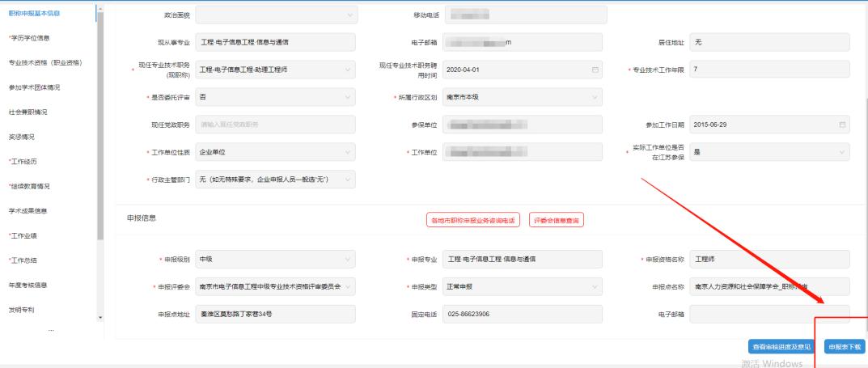Screen dimensions: 868x368
Task: Click the sidebar scrollbar up arrow
Action: [x=100, y=9]
